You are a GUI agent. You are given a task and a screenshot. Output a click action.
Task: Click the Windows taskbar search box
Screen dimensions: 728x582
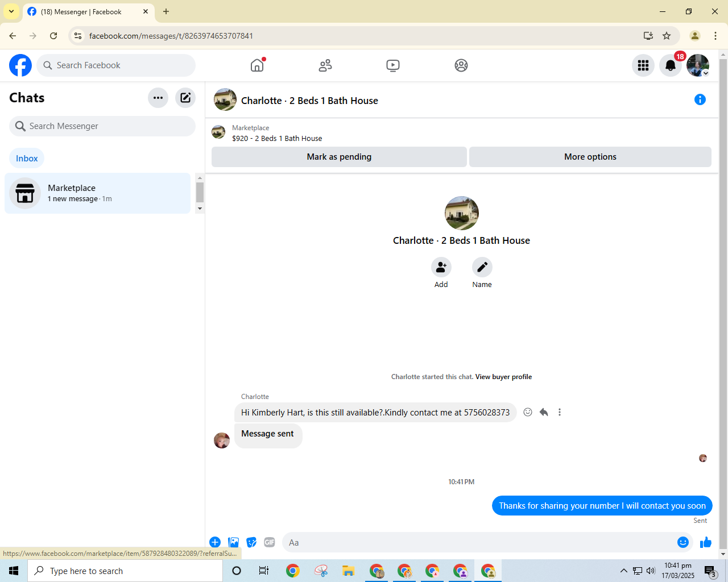click(x=125, y=571)
